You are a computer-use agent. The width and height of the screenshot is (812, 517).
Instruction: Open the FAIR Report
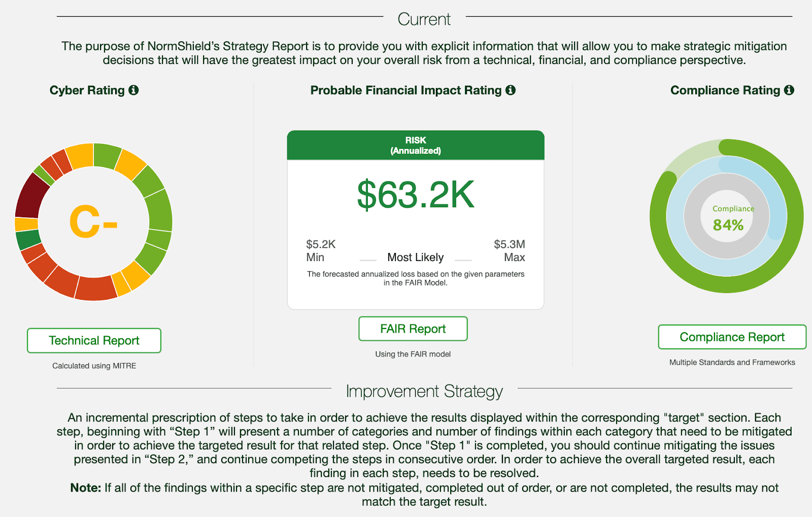(413, 329)
